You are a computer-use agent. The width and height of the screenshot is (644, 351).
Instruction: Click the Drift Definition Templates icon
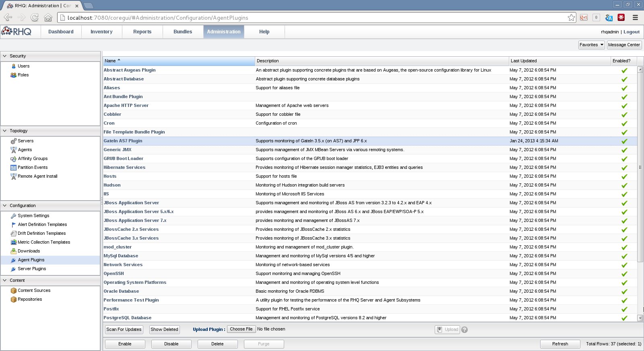[14, 233]
